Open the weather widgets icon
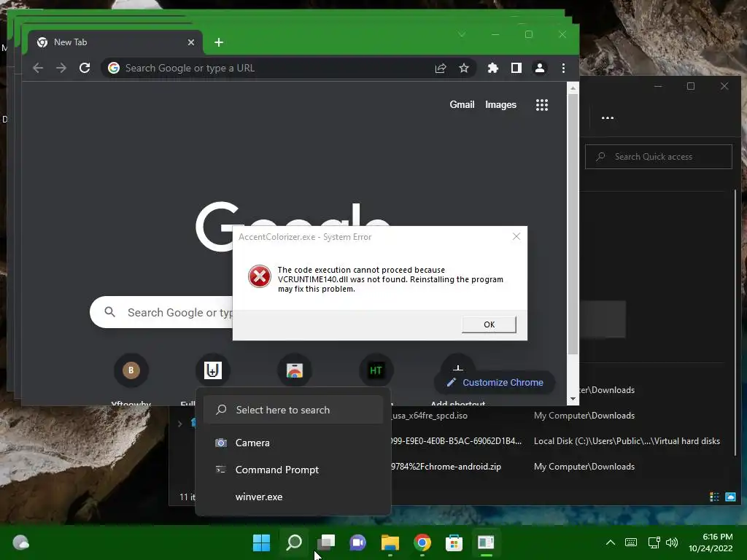 click(20, 542)
